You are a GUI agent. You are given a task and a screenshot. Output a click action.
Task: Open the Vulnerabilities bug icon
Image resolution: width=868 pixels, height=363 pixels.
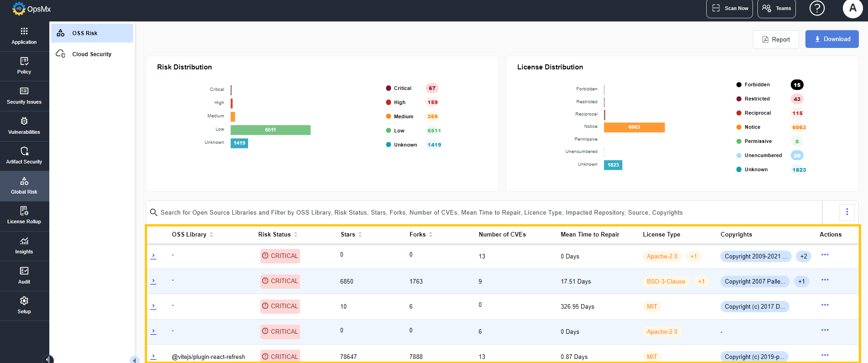coord(24,121)
